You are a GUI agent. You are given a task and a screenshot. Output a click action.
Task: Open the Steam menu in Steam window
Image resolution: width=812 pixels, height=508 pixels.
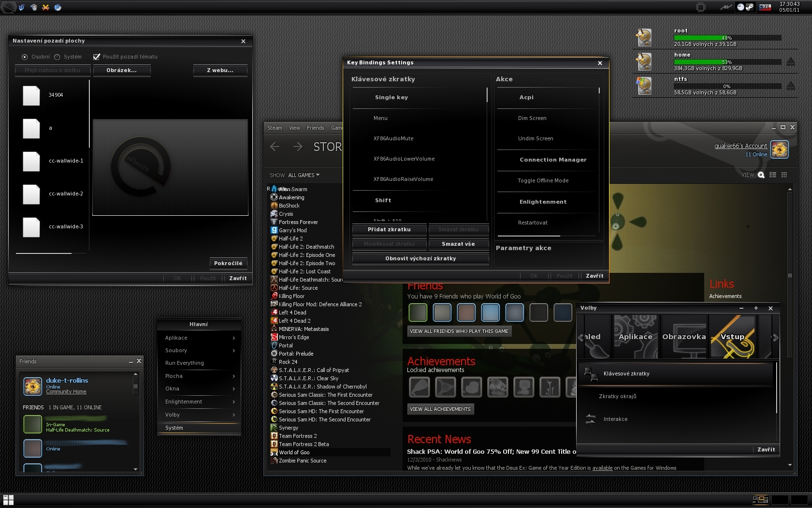[275, 128]
